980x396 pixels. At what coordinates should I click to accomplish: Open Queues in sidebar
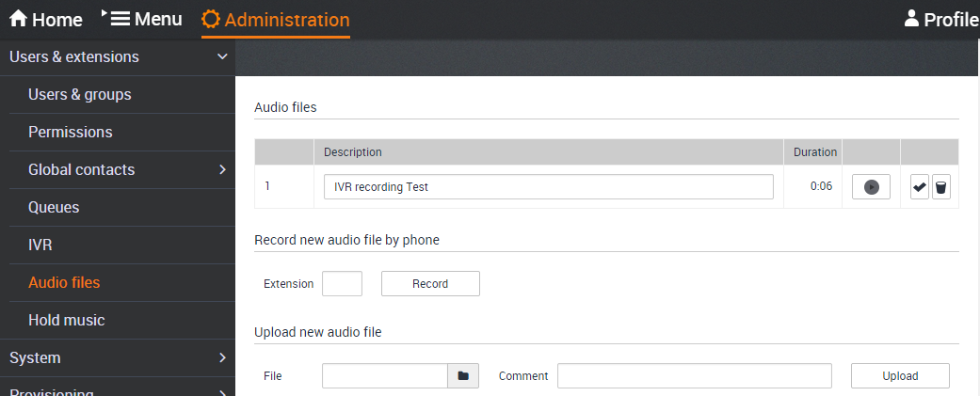click(54, 207)
